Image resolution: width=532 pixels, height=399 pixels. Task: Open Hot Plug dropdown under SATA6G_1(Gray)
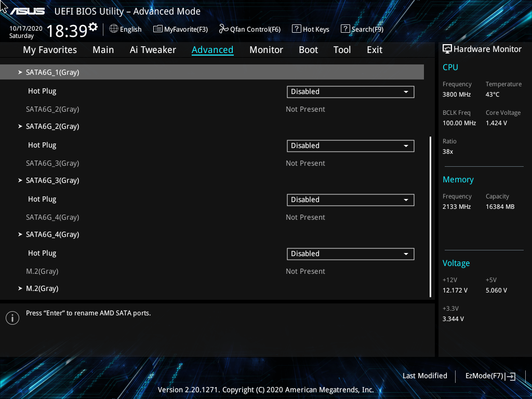pyautogui.click(x=351, y=92)
